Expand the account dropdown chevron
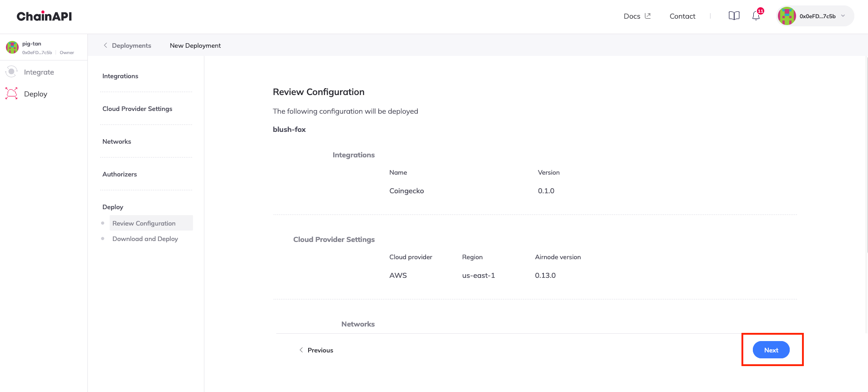 [843, 16]
